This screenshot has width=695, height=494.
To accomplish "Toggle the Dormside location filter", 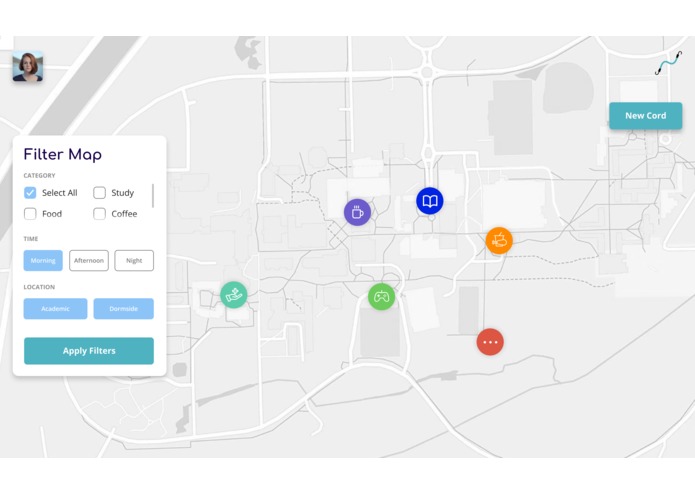I will coord(124,309).
